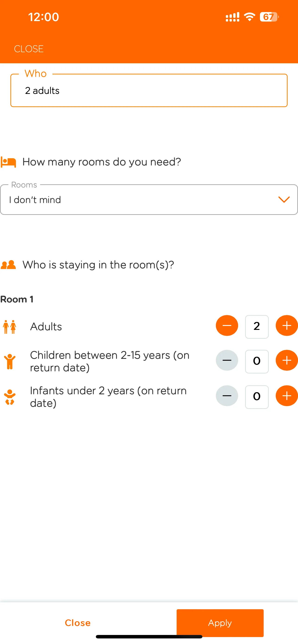Image resolution: width=298 pixels, height=644 pixels.
Task: Tap the adults pair icon
Action: (x=10, y=327)
